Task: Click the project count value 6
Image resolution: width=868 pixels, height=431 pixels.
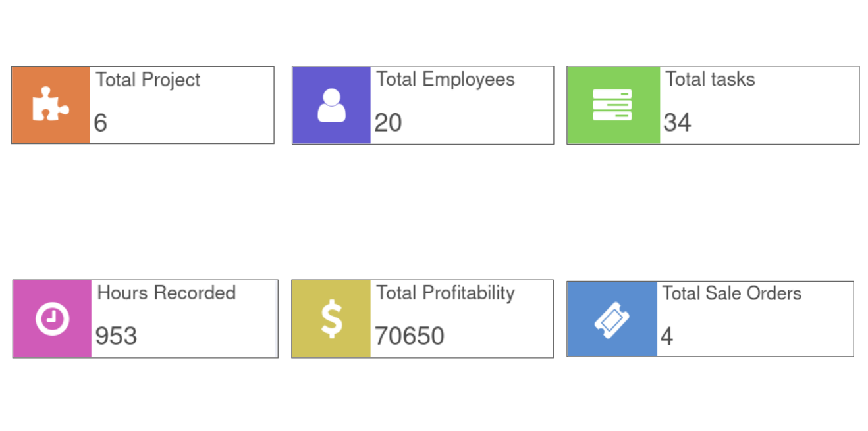Action: pos(100,123)
